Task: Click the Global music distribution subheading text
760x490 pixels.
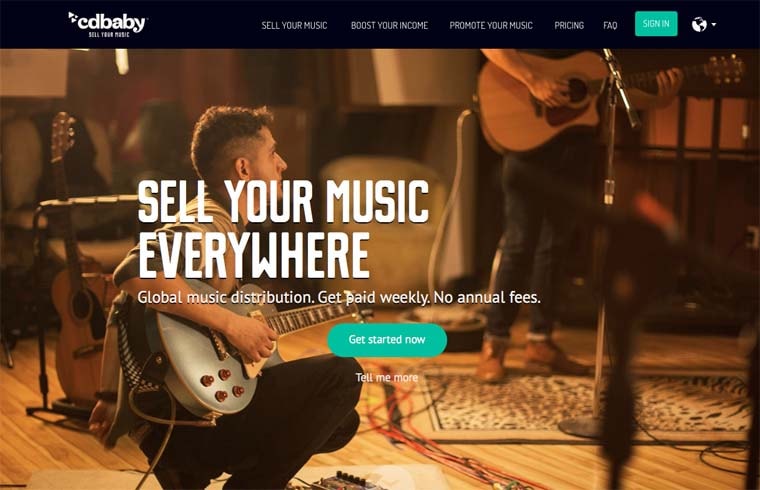Action: (x=339, y=297)
